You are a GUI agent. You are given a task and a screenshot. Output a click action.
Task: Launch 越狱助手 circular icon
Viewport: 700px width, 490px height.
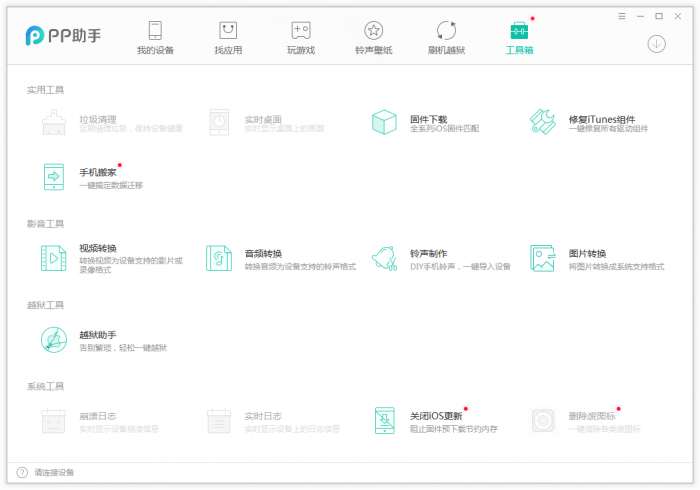[54, 340]
